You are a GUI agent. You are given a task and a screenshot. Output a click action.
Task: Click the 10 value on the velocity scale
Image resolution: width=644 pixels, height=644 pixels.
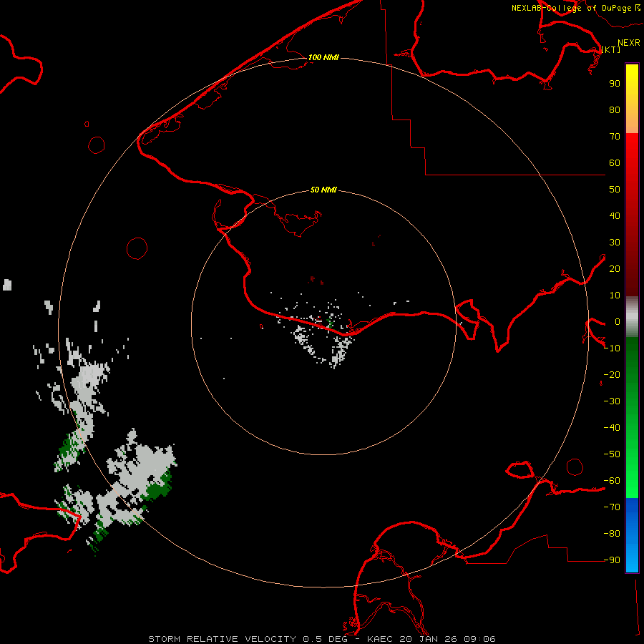click(615, 296)
